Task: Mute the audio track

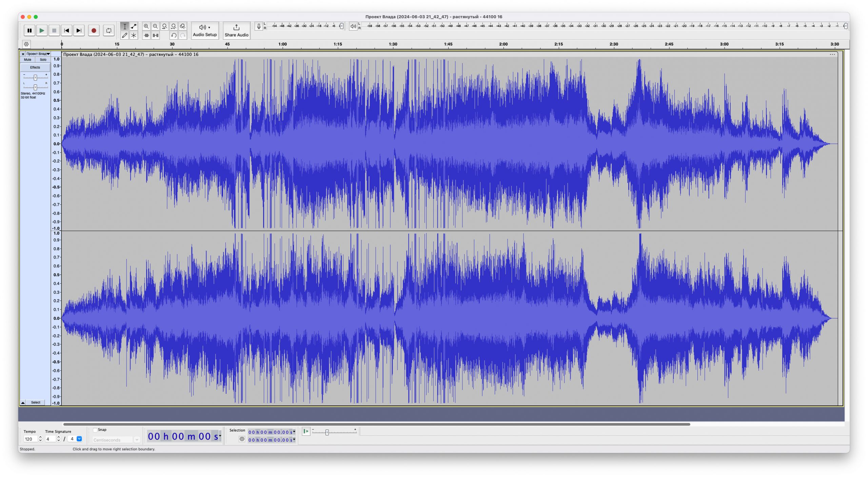Action: (x=27, y=60)
